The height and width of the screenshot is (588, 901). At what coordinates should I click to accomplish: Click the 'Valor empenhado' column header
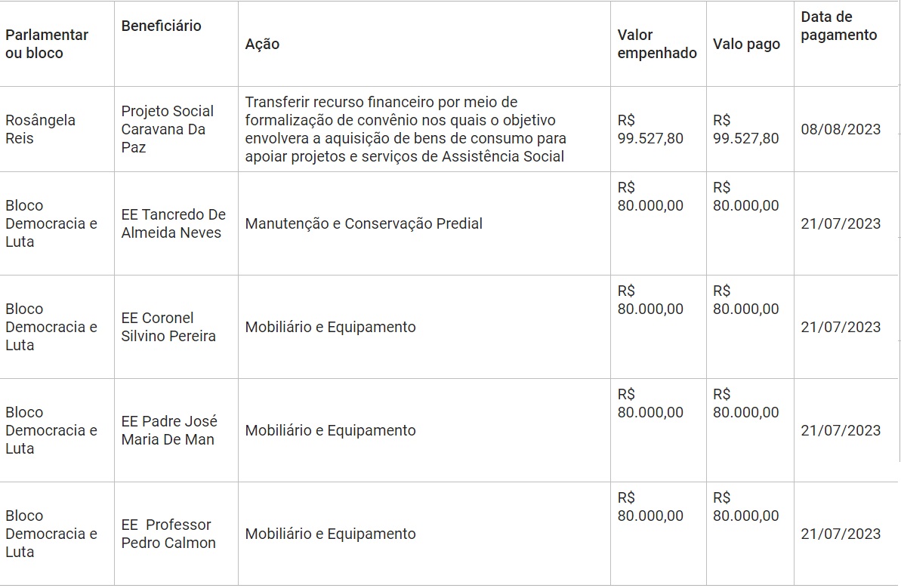pyautogui.click(x=656, y=44)
